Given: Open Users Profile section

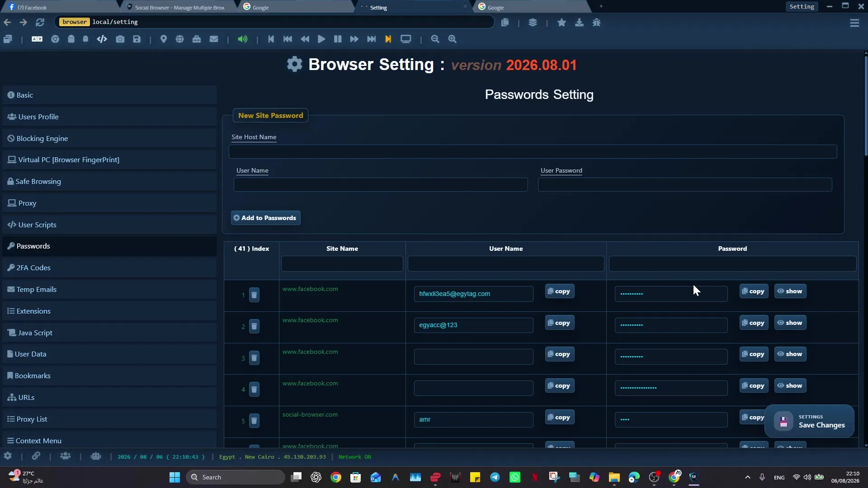Looking at the screenshot, I should (x=109, y=117).
